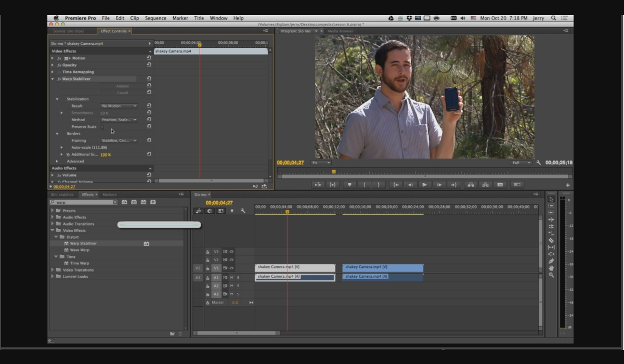This screenshot has width=624, height=364.
Task: Open the Marker menu
Action: pyautogui.click(x=180, y=18)
